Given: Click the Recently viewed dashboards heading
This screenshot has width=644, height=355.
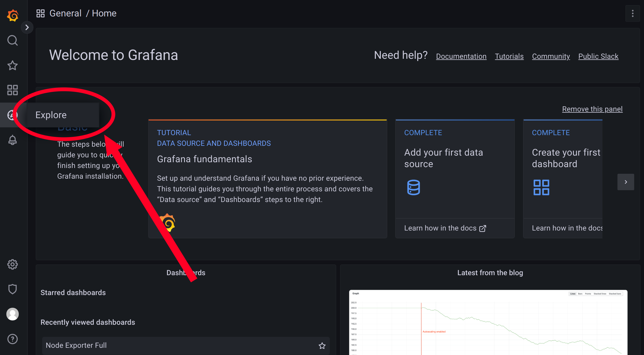Looking at the screenshot, I should [88, 322].
